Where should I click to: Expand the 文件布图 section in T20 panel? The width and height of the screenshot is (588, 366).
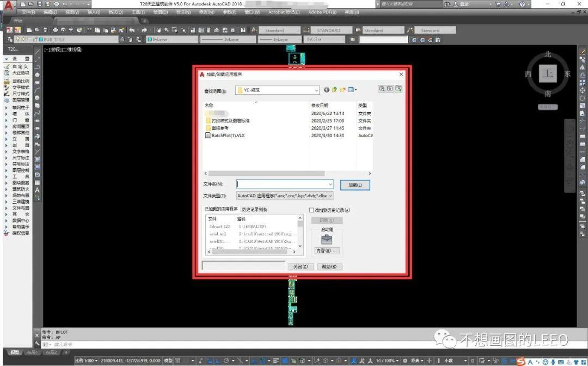pyautogui.click(x=6, y=208)
